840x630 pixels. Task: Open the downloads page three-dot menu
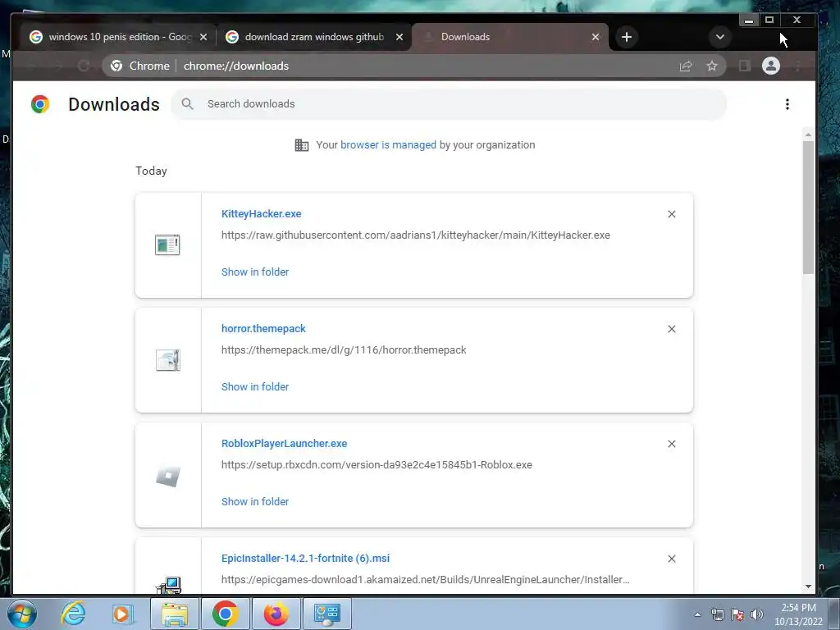point(787,104)
